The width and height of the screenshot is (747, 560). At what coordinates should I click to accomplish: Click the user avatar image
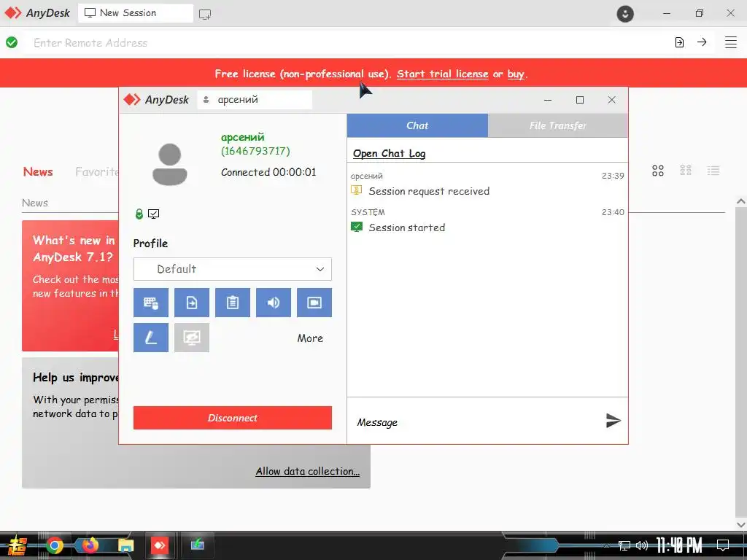pos(169,164)
